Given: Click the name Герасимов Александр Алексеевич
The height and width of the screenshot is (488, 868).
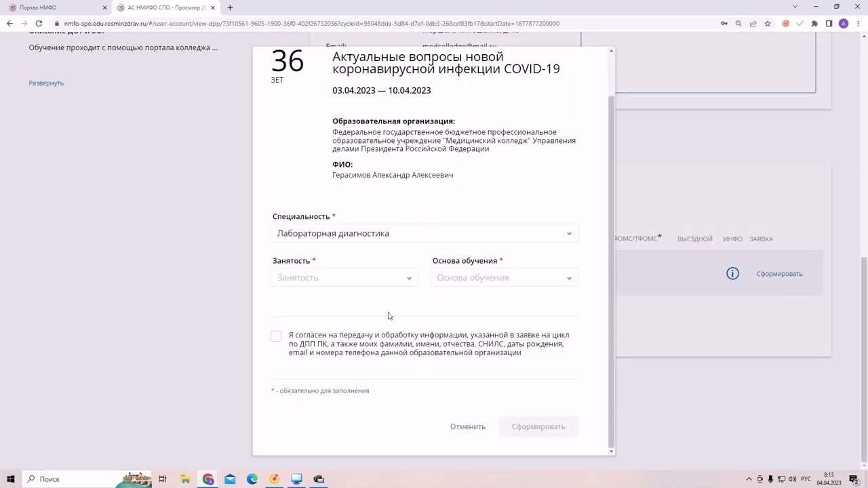Looking at the screenshot, I should 393,175.
